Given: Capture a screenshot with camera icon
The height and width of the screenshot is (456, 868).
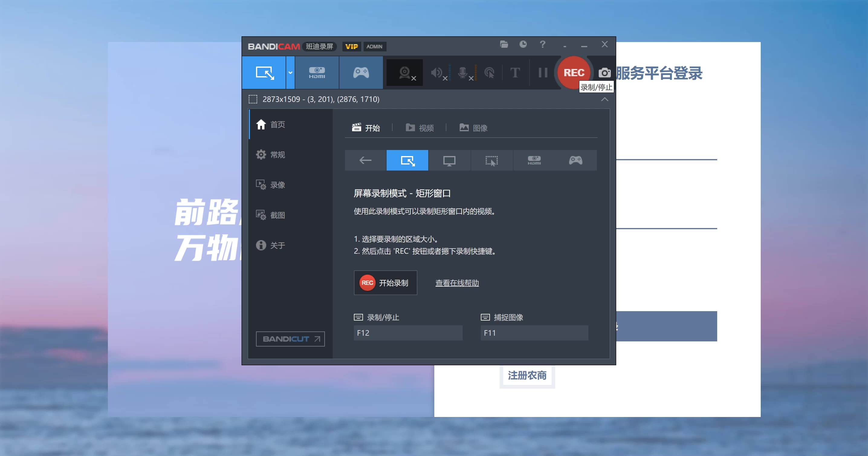Looking at the screenshot, I should point(604,73).
